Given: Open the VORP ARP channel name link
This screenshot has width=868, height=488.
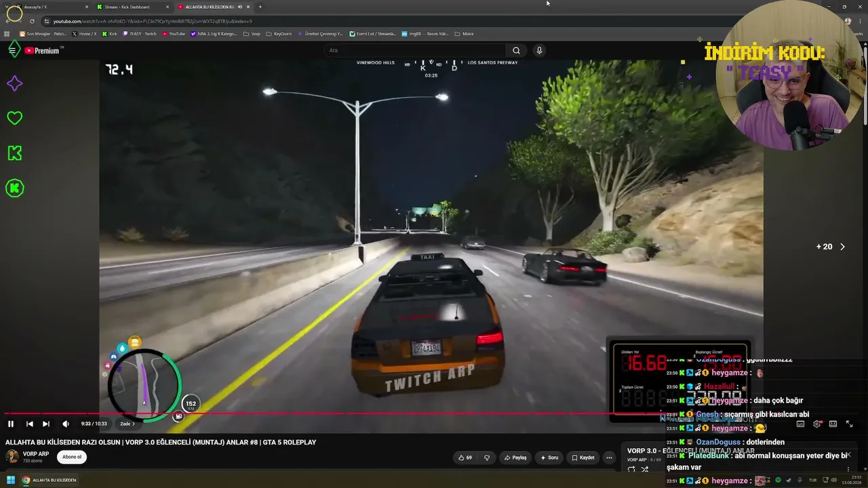Looking at the screenshot, I should tap(36, 454).
